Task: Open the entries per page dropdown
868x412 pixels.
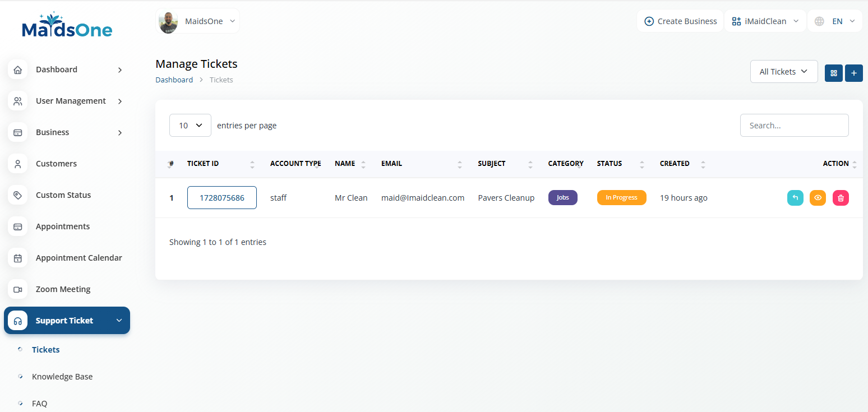Action: 190,126
